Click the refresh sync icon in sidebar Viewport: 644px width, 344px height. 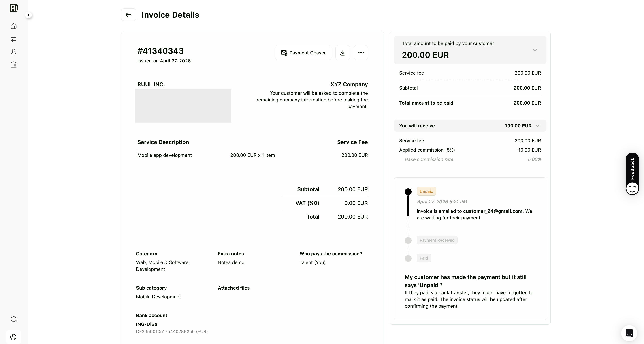point(14,319)
